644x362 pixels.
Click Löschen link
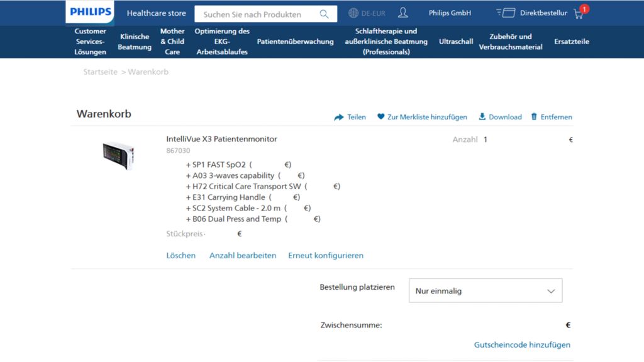point(180,255)
